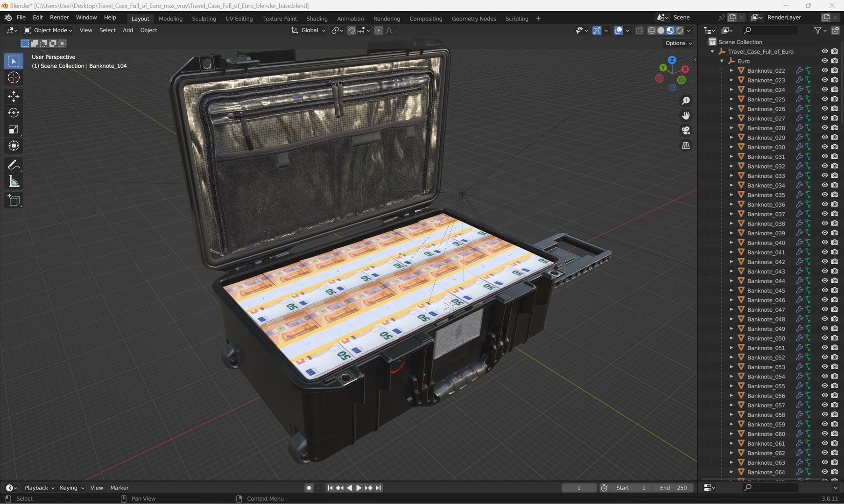Expand Banknote_050 tree item
The width and height of the screenshot is (844, 504).
731,338
